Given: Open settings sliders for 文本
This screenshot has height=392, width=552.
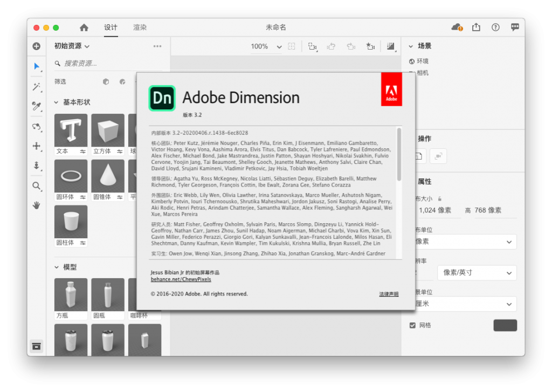Looking at the screenshot, I should (x=82, y=152).
